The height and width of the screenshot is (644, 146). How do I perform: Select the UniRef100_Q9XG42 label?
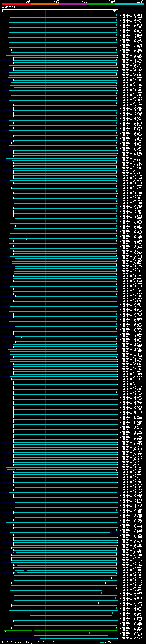tap(131, 326)
